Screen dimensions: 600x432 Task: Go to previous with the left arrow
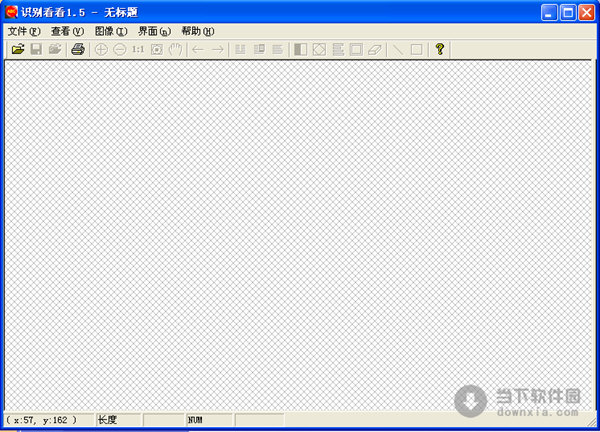click(x=198, y=49)
